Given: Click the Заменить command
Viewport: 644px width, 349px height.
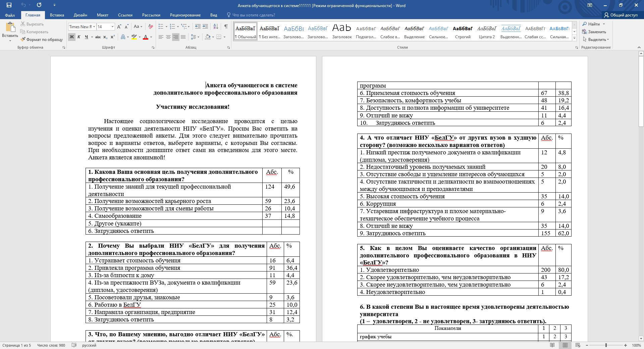Looking at the screenshot, I should tap(596, 32).
